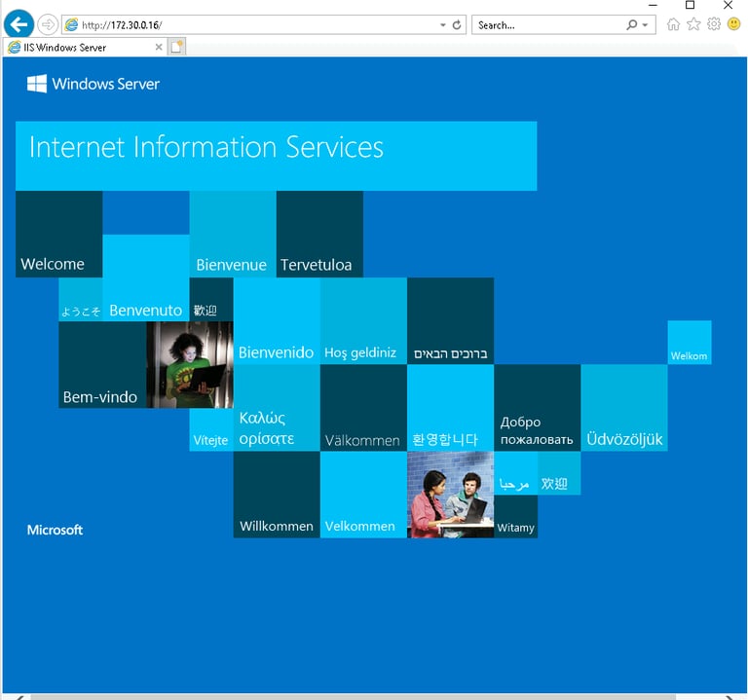Click photo of two people with laptop

450,495
